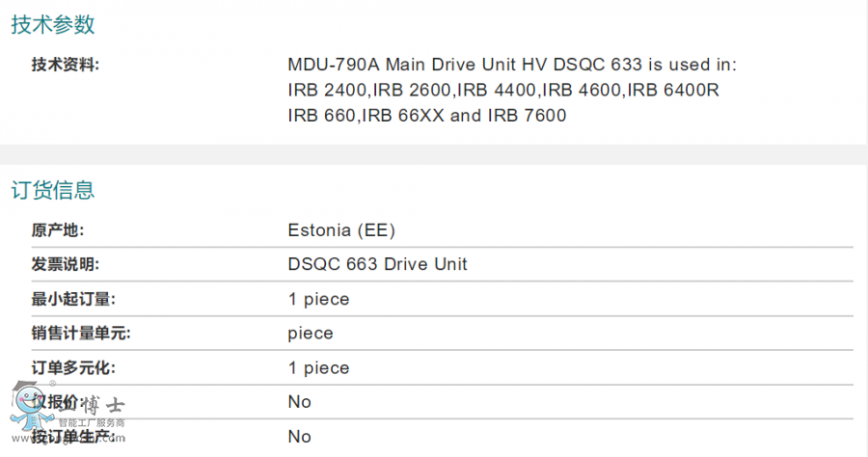Click the IRB 660, IRB 66XX and IRB 7600 line
Screen dimensions: 868x457
[427, 116]
